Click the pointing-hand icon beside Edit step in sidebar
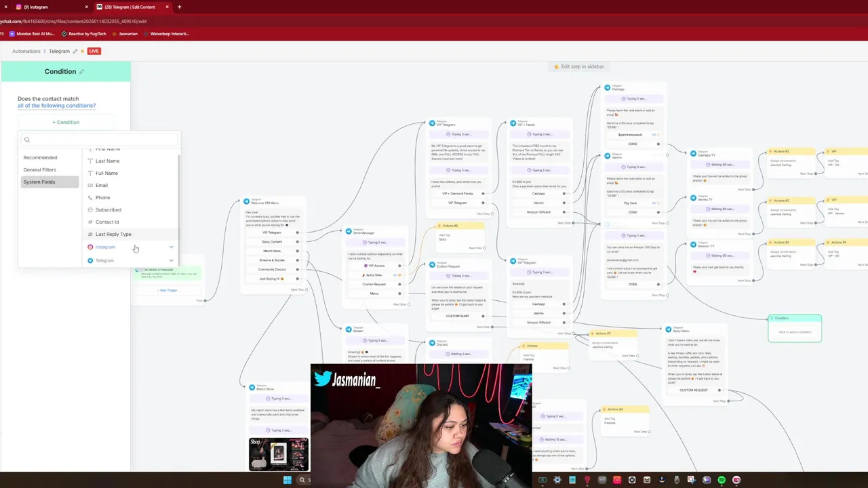This screenshot has height=488, width=868. (556, 66)
